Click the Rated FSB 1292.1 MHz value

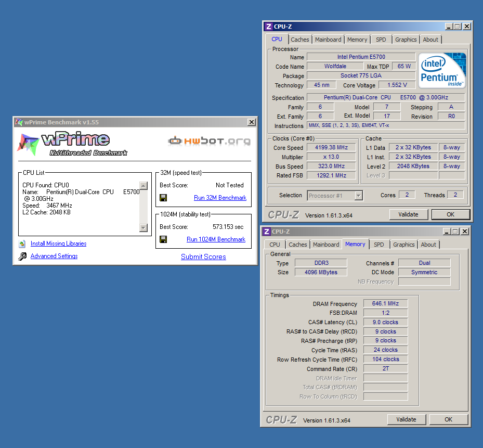[x=331, y=175]
